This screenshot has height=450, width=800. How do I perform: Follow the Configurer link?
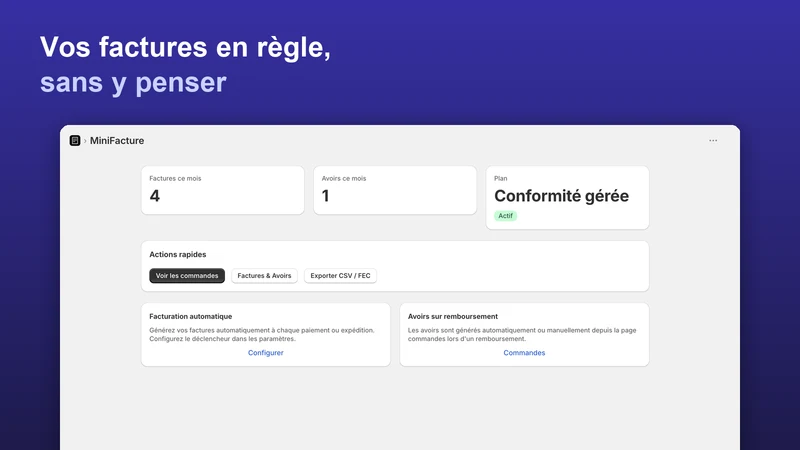click(x=265, y=353)
